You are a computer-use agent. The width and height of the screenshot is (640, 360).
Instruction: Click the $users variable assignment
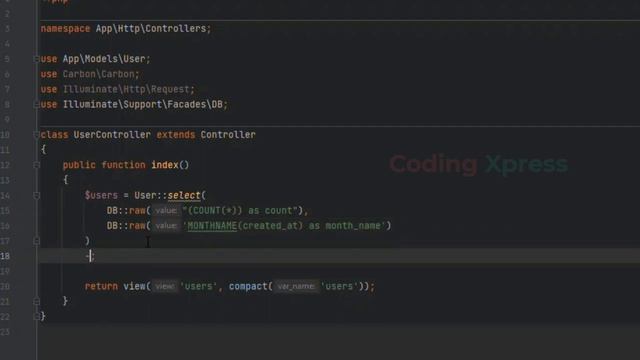click(101, 196)
